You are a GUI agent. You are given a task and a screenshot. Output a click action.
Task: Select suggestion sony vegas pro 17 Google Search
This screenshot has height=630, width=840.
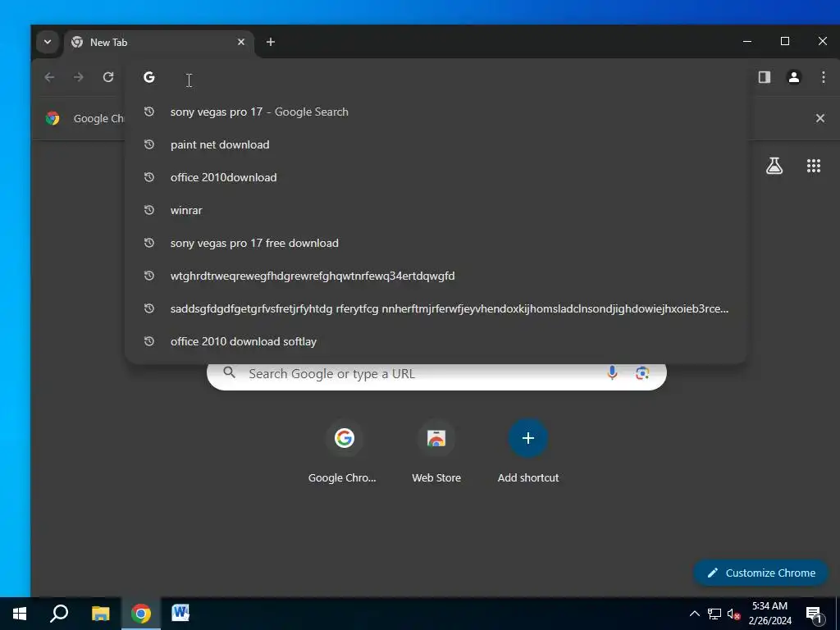[436, 112]
